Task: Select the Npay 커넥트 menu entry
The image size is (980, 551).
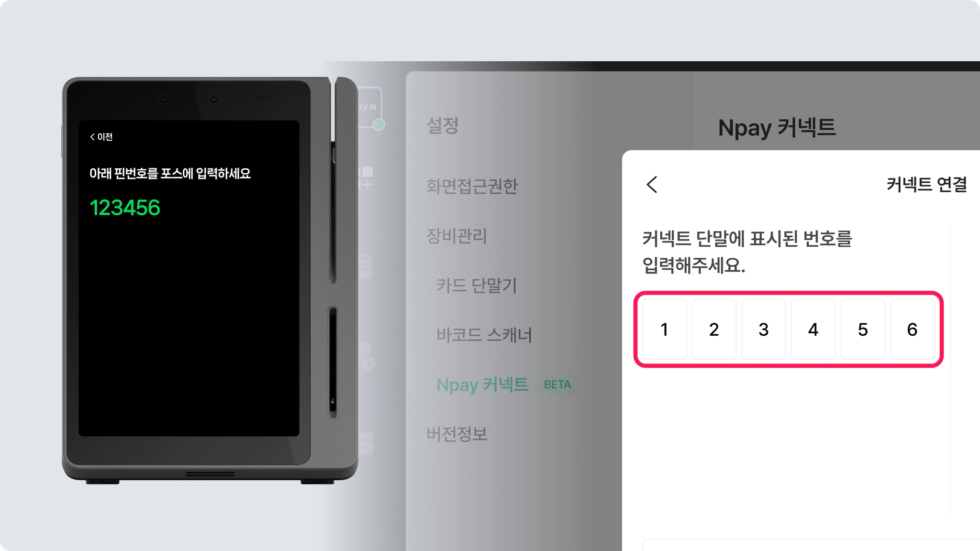Action: point(482,385)
